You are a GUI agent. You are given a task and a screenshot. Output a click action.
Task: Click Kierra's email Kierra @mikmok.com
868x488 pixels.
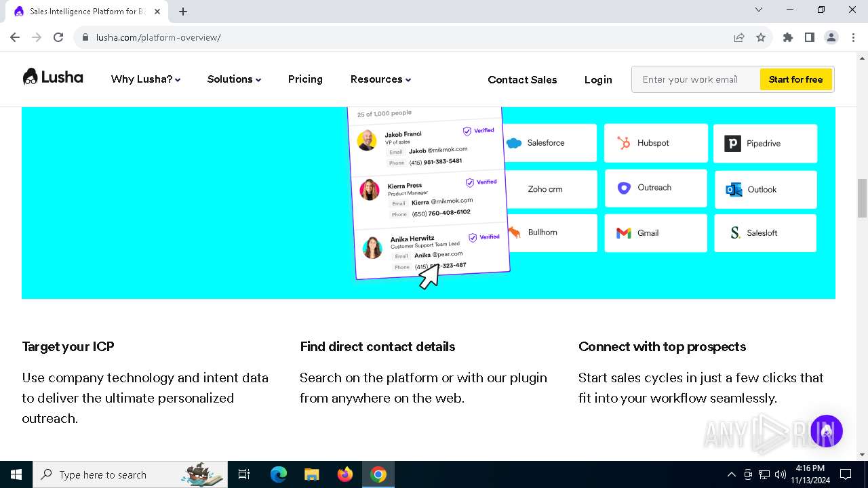pos(442,202)
